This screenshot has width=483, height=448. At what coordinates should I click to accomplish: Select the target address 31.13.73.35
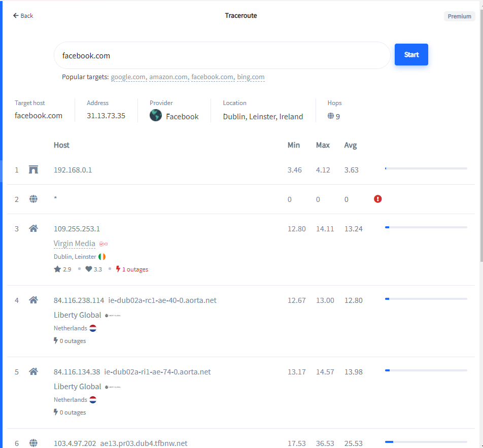tap(106, 116)
